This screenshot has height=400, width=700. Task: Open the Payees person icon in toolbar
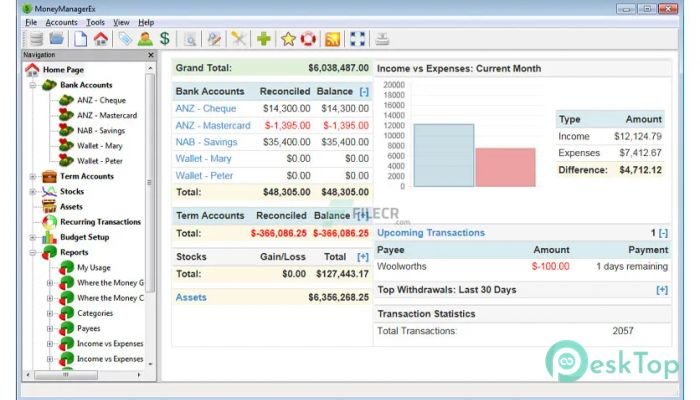pyautogui.click(x=145, y=39)
